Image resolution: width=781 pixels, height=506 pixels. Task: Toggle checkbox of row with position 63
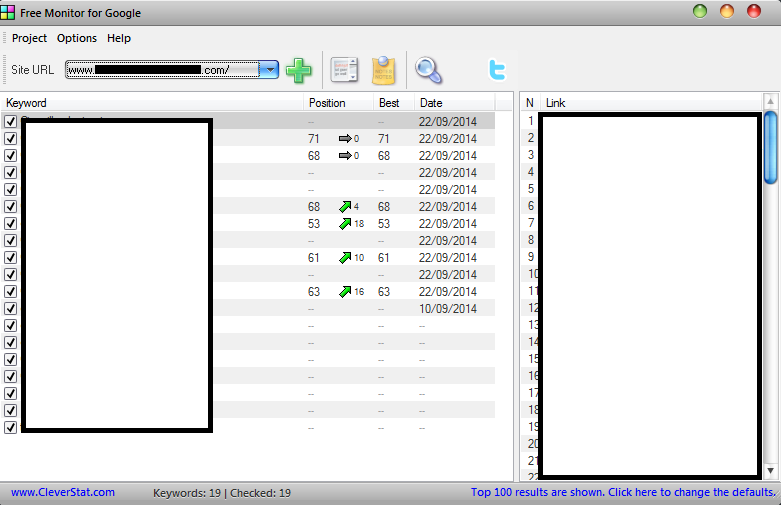click(x=10, y=291)
